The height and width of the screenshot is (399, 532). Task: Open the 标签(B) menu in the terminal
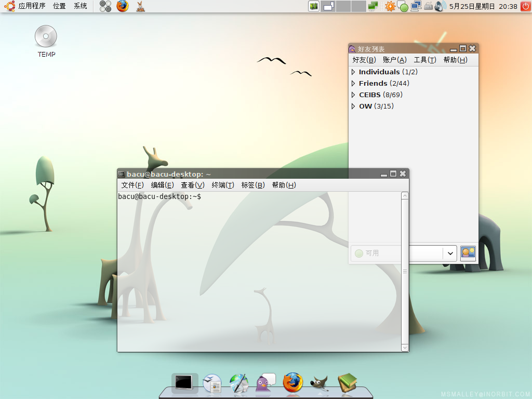tap(253, 185)
